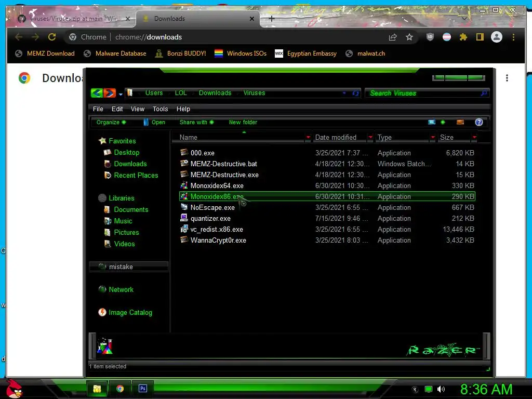
Task: Open a new Chrome tab
Action: coord(271,19)
